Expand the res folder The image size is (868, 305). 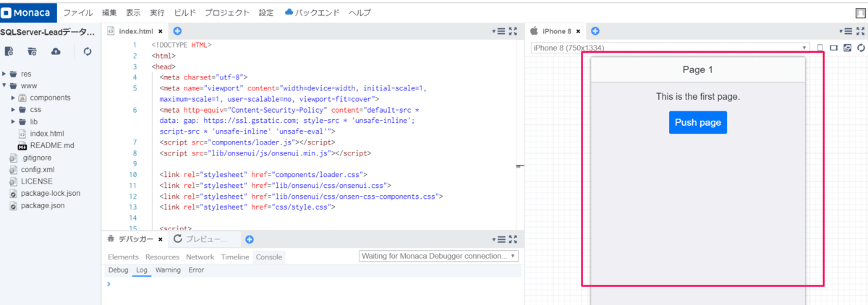4,74
